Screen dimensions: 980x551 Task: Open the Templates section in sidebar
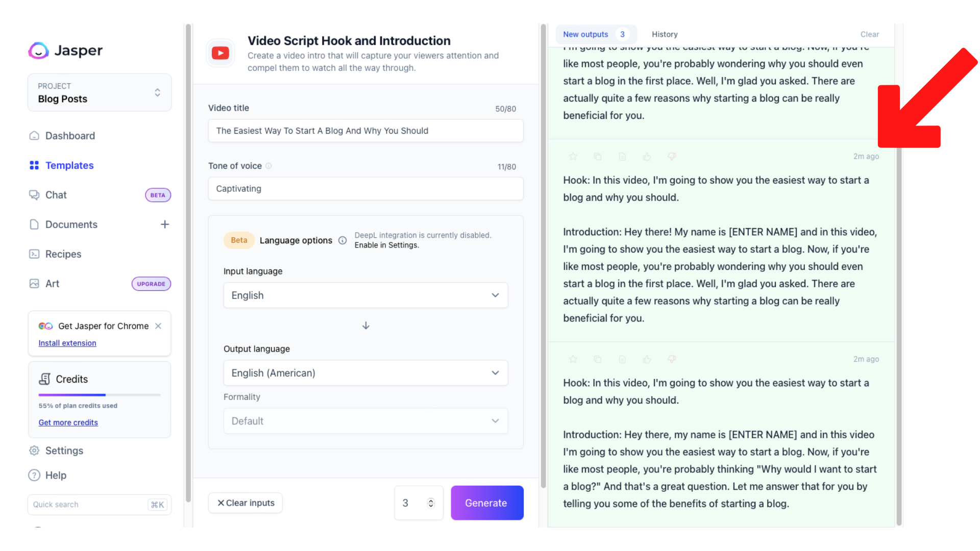coord(69,165)
